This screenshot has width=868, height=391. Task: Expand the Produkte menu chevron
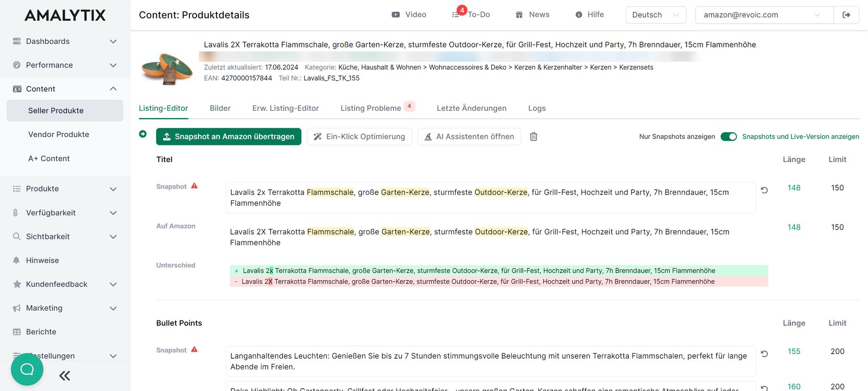click(113, 189)
